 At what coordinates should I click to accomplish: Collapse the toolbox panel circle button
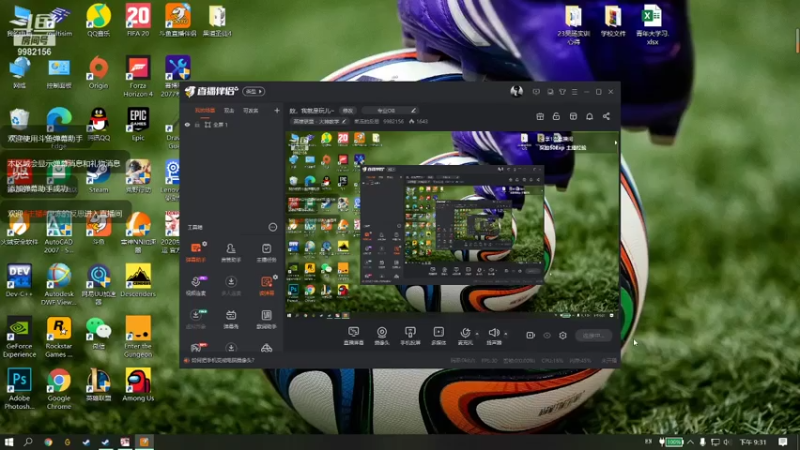tap(273, 227)
